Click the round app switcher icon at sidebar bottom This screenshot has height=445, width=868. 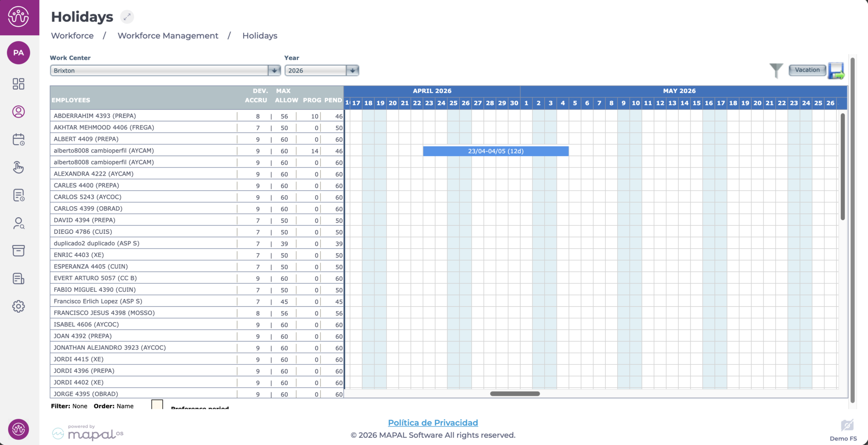(19, 429)
